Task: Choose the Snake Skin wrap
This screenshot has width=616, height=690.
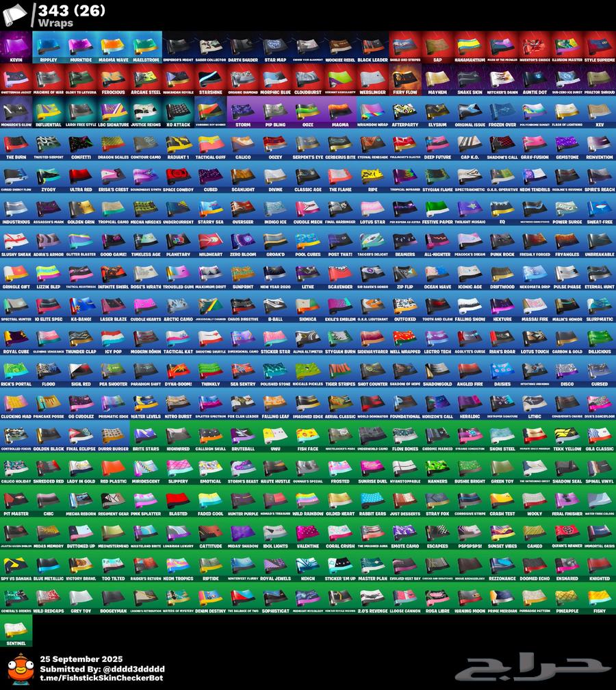Action: [470, 79]
